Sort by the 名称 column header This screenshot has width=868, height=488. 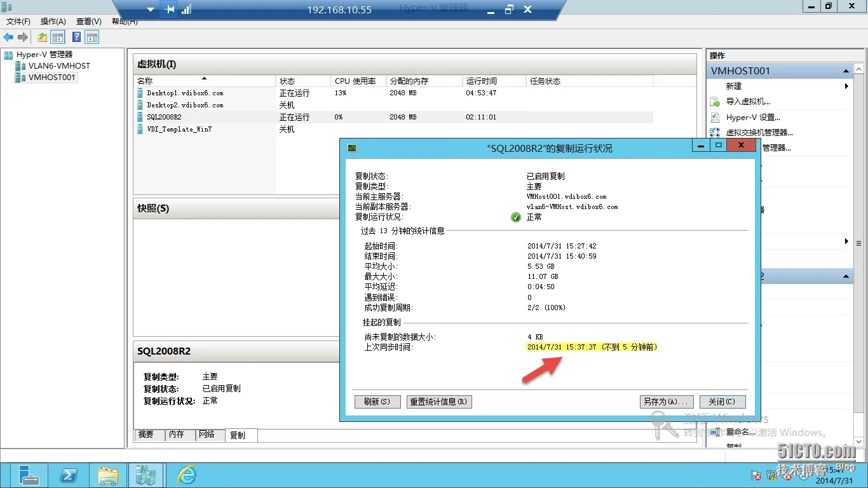point(205,81)
